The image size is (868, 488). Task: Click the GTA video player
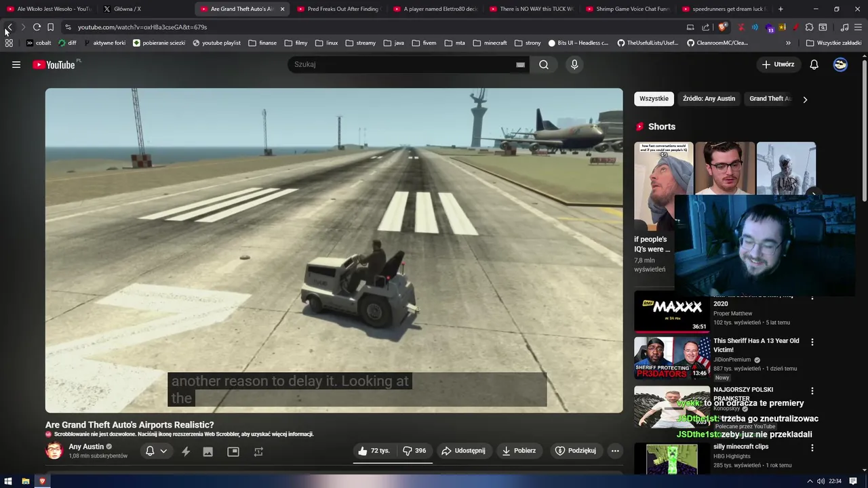click(334, 250)
